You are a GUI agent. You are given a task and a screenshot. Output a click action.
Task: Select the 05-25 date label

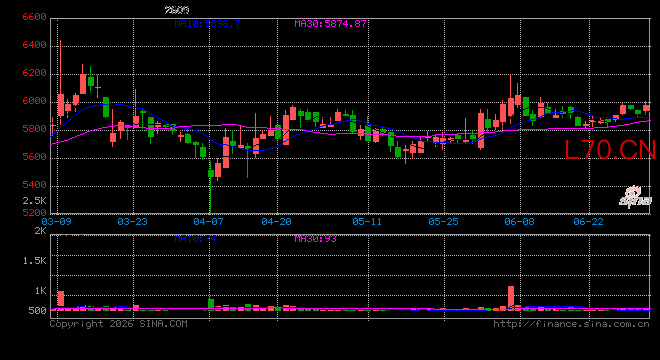443,221
